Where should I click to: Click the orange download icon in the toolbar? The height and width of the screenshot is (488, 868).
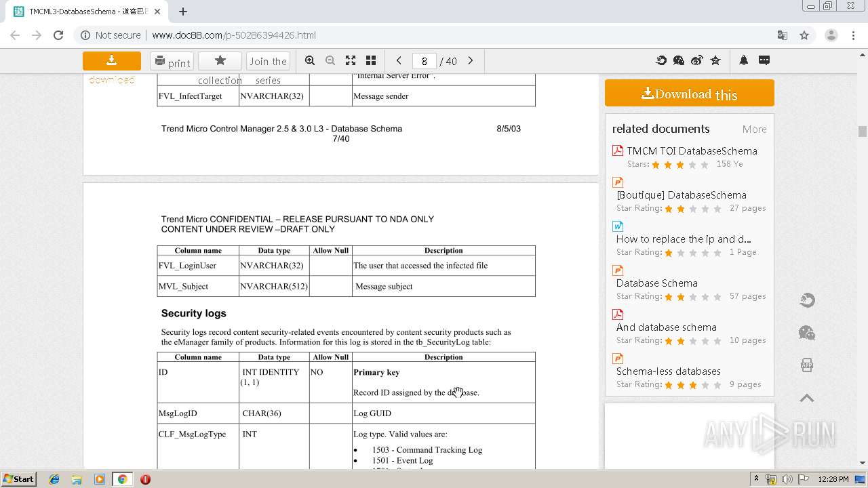[x=112, y=61]
